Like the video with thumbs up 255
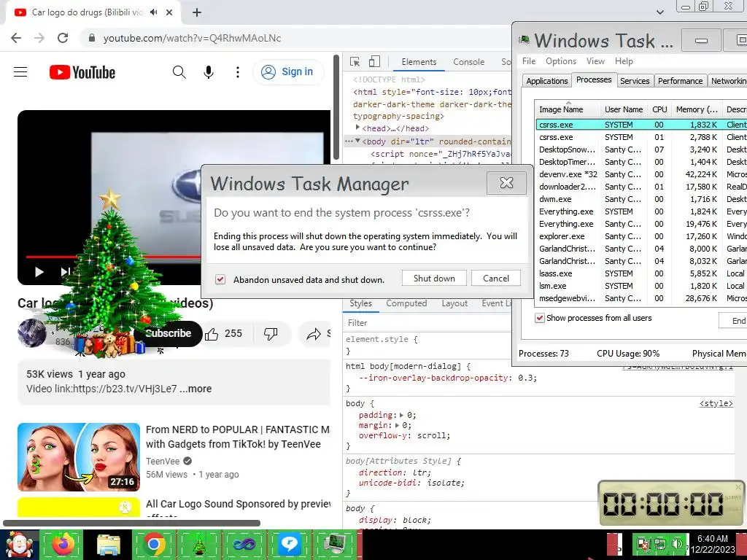Screen dimensions: 747x560 point(223,333)
